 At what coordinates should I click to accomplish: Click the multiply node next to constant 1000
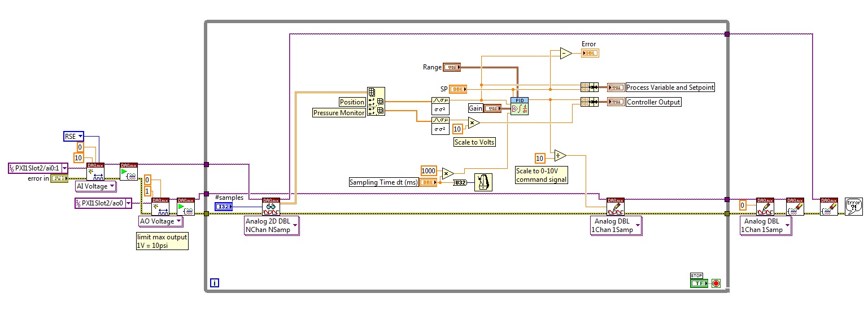click(x=447, y=173)
